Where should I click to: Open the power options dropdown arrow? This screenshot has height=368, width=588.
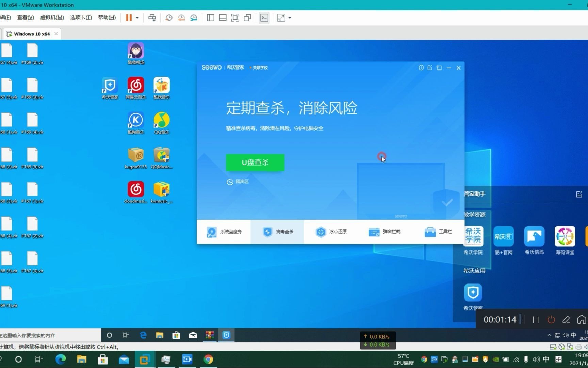tap(137, 18)
